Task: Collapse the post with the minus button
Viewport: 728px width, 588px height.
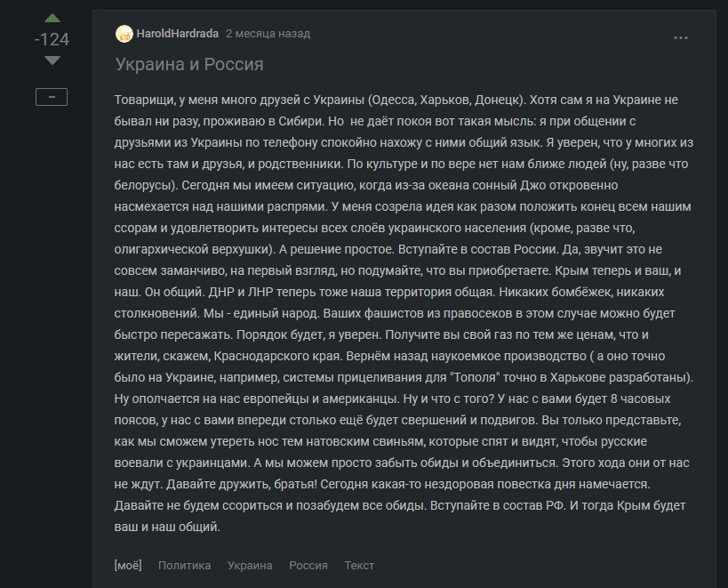Action: (x=52, y=97)
